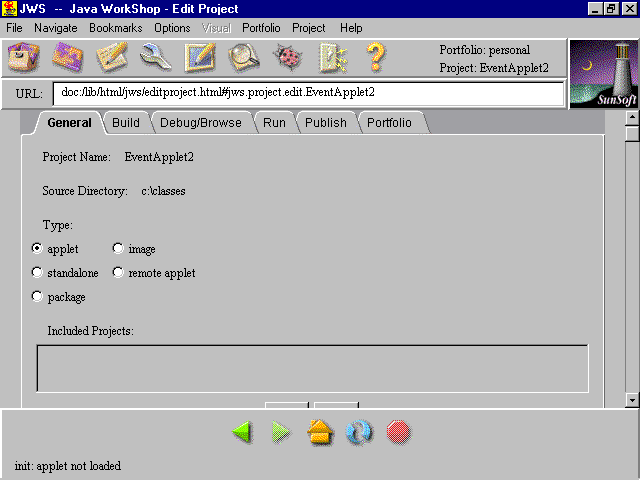Image resolution: width=640 pixels, height=480 pixels.
Task: Minimize the Java WorkShop window
Action: tap(595, 9)
